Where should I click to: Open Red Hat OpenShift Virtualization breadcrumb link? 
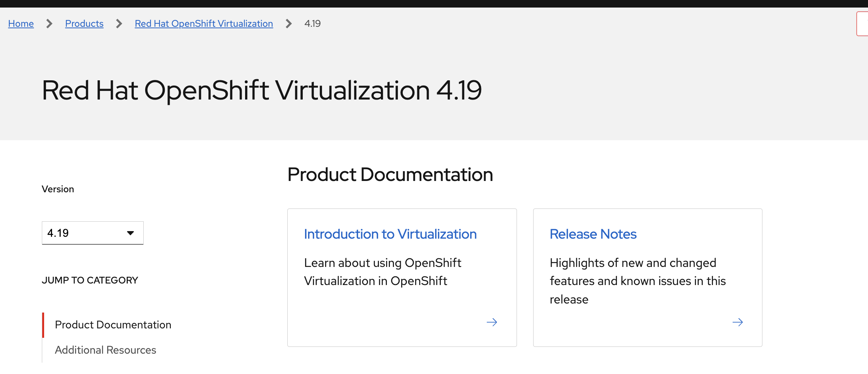204,24
